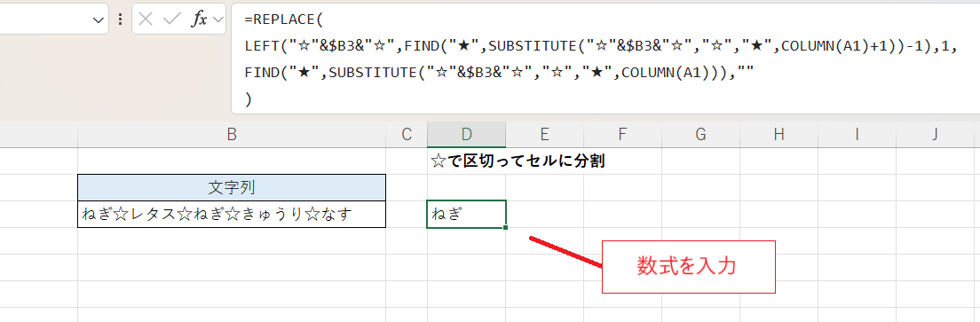
Task: Click the red 数式を入力 callout box
Action: [x=688, y=266]
